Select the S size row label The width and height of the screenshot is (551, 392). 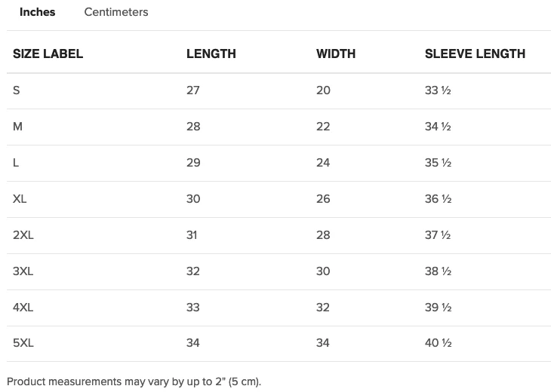16,90
